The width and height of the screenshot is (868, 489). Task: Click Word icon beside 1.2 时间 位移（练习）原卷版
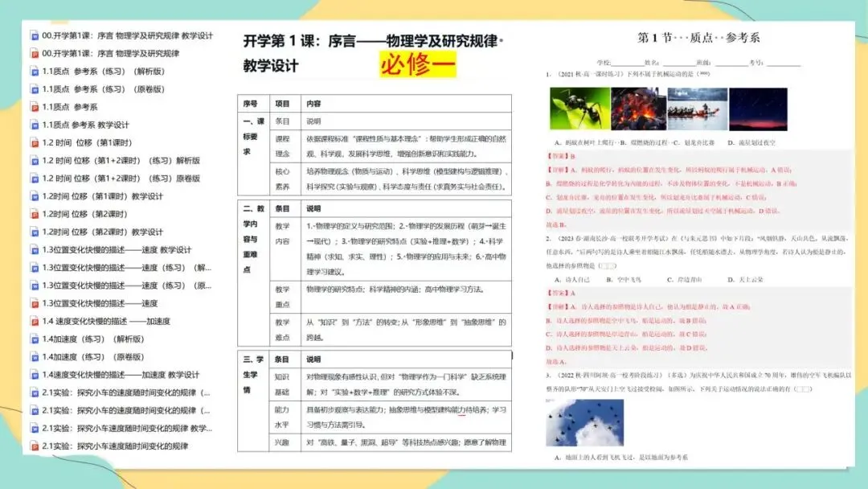tap(35, 179)
